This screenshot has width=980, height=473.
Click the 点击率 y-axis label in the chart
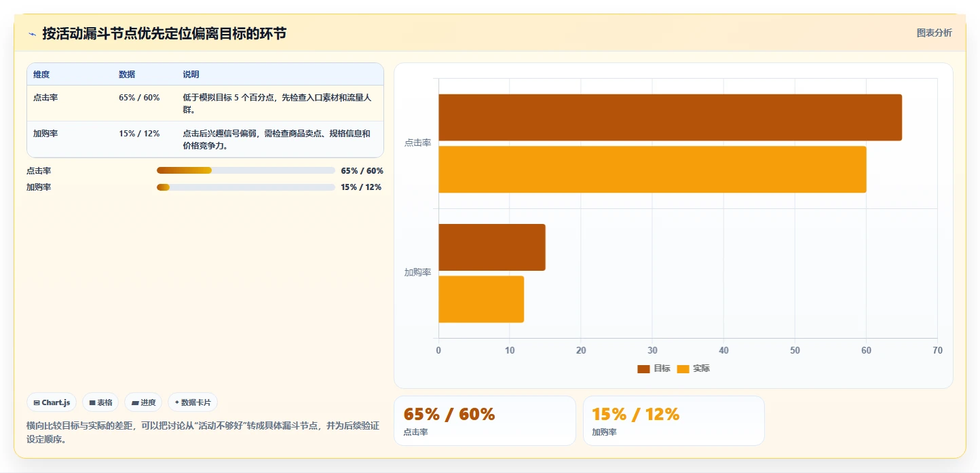[417, 143]
